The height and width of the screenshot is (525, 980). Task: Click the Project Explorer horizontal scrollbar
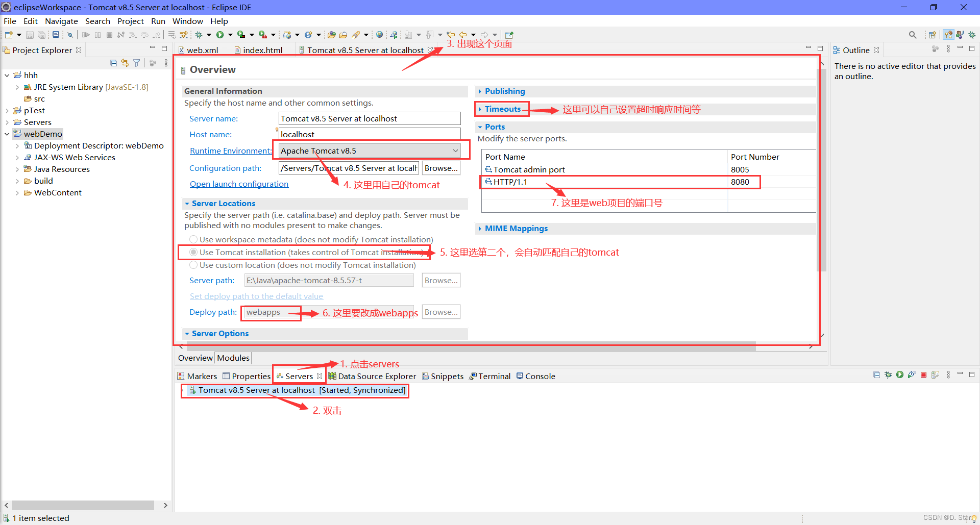click(83, 505)
